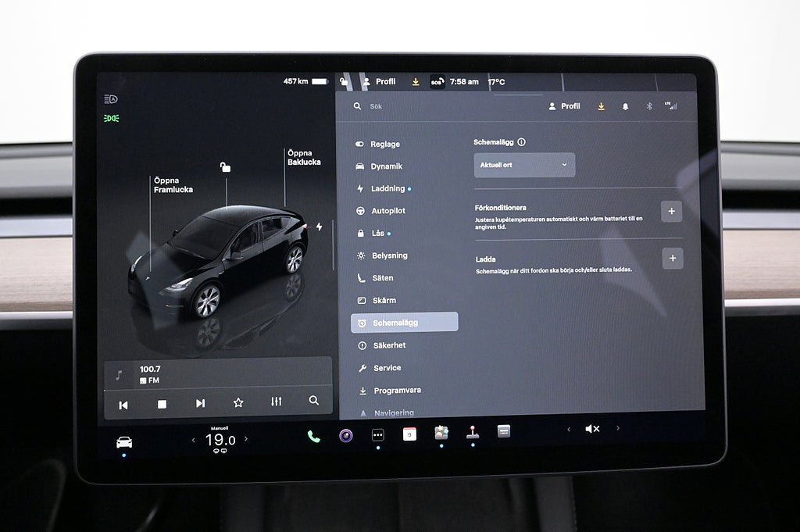The width and height of the screenshot is (800, 532).
Task: Expand the Aktuell ort dropdown
Action: pyautogui.click(x=524, y=165)
